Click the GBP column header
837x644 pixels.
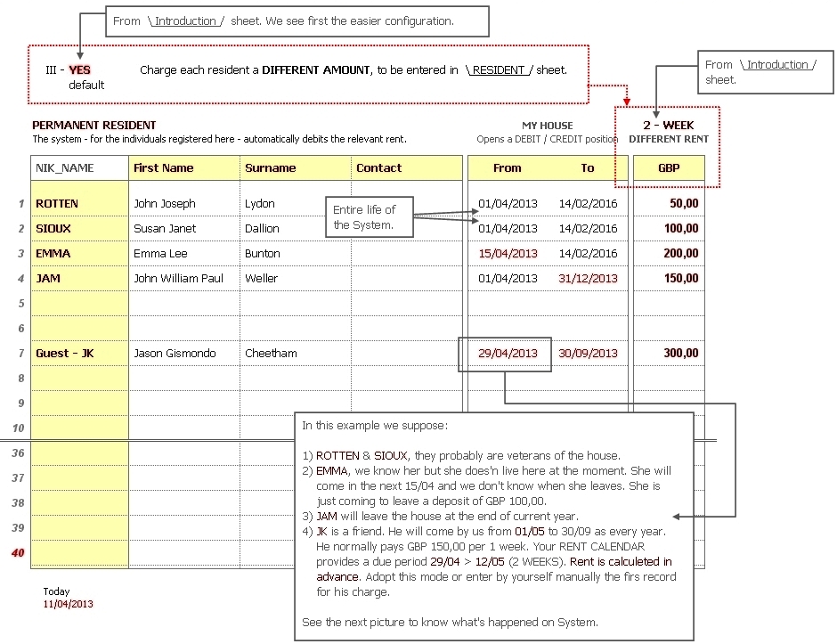tap(669, 168)
